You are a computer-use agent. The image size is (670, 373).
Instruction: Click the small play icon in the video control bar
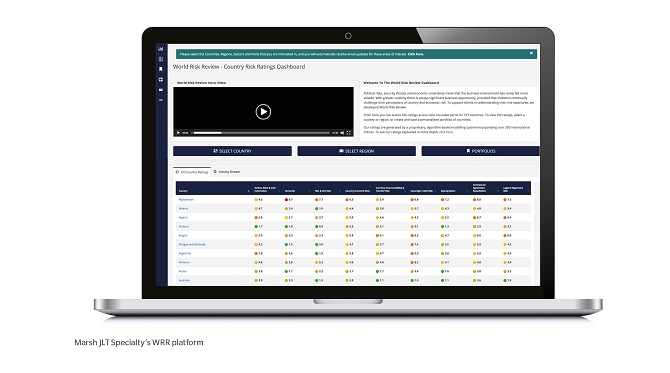(178, 133)
